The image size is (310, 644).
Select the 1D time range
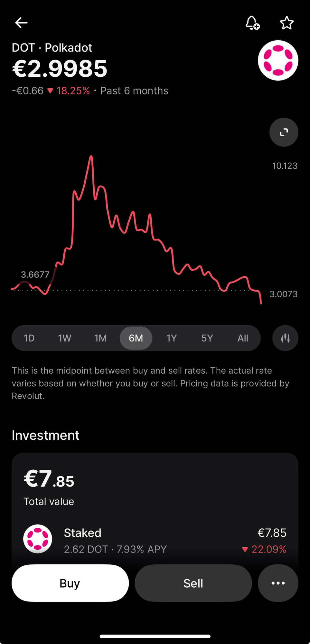point(29,338)
